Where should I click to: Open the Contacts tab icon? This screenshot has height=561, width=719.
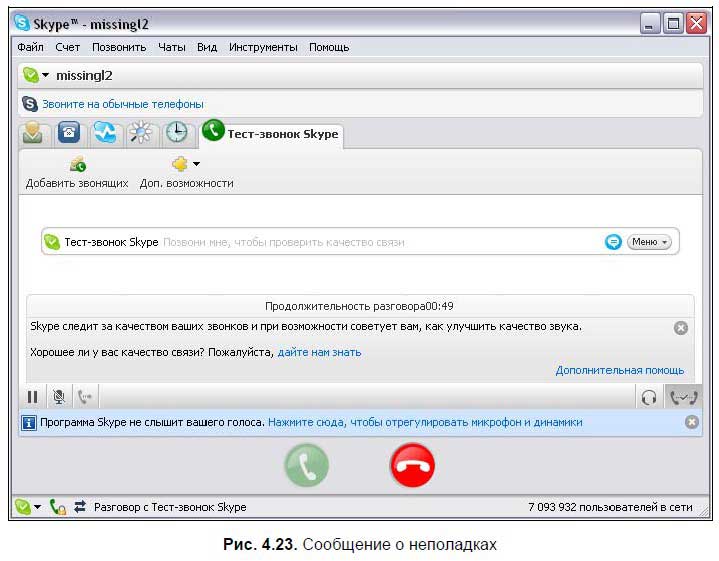click(33, 134)
